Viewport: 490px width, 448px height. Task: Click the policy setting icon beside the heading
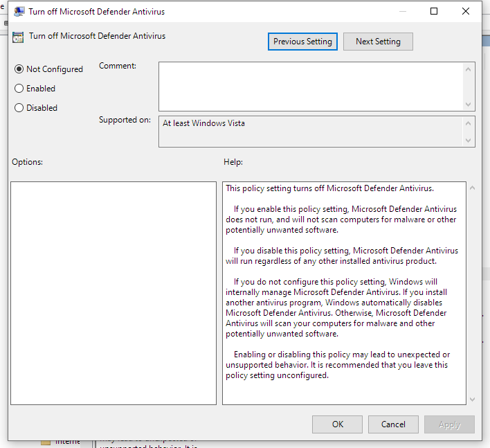pos(18,37)
